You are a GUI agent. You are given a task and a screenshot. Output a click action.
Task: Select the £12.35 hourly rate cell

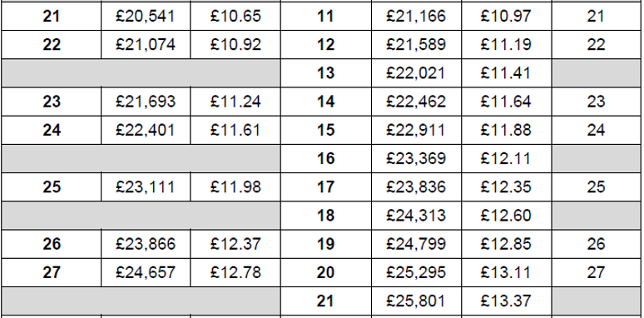point(507,187)
